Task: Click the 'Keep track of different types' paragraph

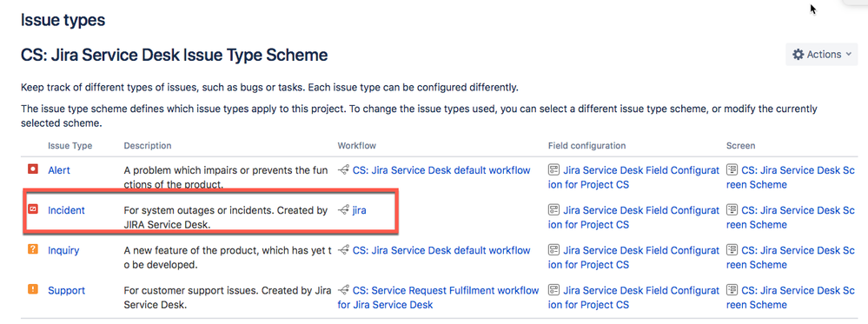Action: click(x=269, y=88)
